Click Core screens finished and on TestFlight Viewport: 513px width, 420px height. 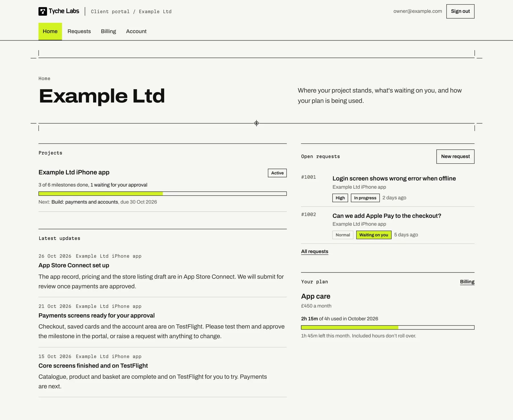pos(93,366)
